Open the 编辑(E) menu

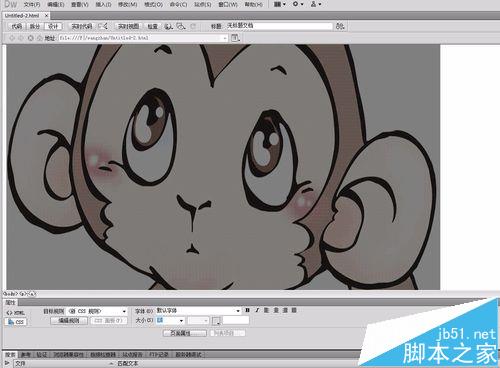56,5
